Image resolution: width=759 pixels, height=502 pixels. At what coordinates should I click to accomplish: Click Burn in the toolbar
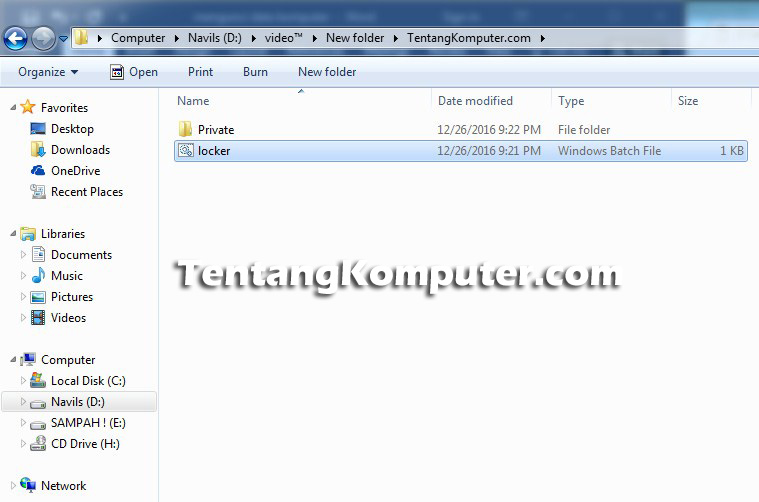(255, 72)
